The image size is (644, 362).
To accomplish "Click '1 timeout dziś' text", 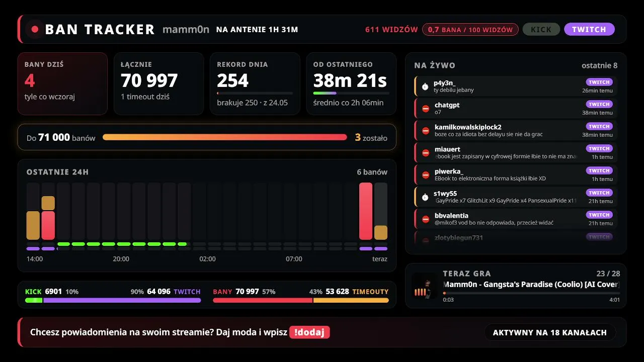I will [x=146, y=97].
